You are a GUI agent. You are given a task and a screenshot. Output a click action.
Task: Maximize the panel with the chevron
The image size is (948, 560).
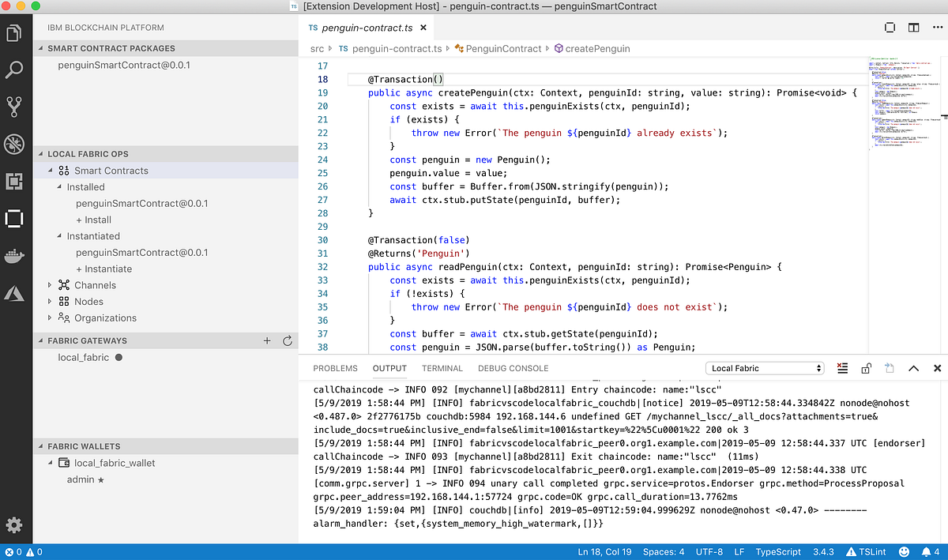coord(914,368)
